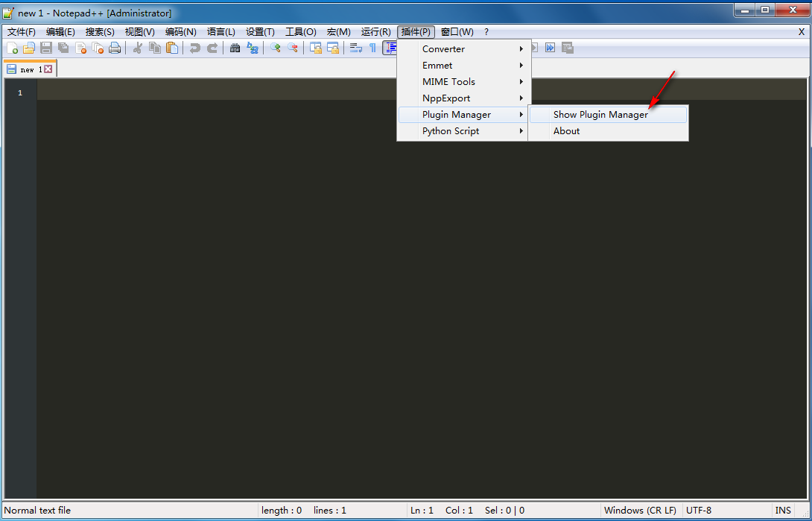Viewport: 812px width, 521px height.
Task: Undo the last action via toolbar arrow
Action: tap(194, 48)
